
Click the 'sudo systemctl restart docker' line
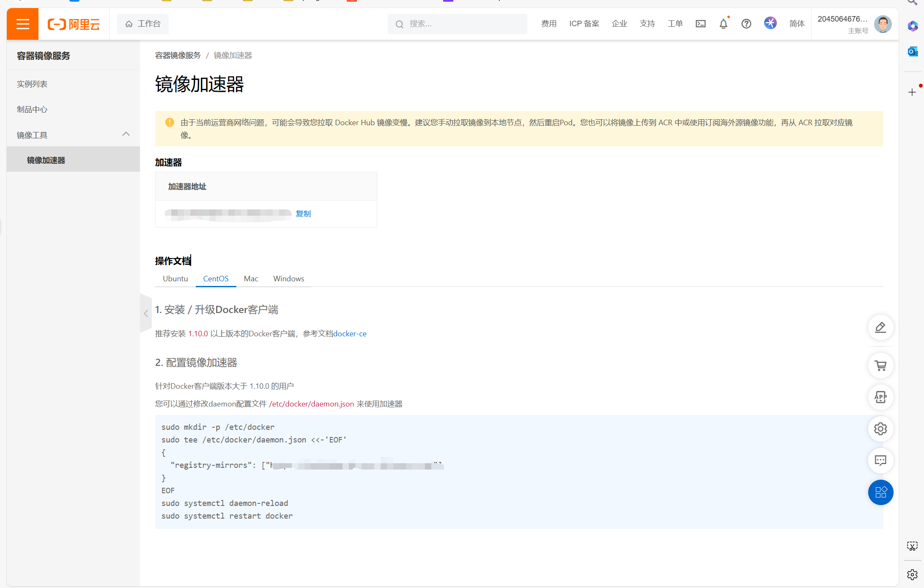point(227,516)
